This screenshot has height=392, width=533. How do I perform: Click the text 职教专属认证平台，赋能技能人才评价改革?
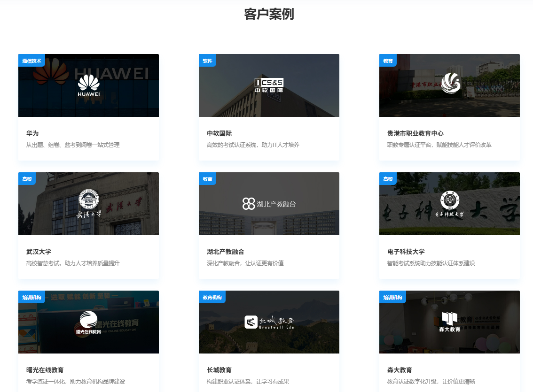439,145
